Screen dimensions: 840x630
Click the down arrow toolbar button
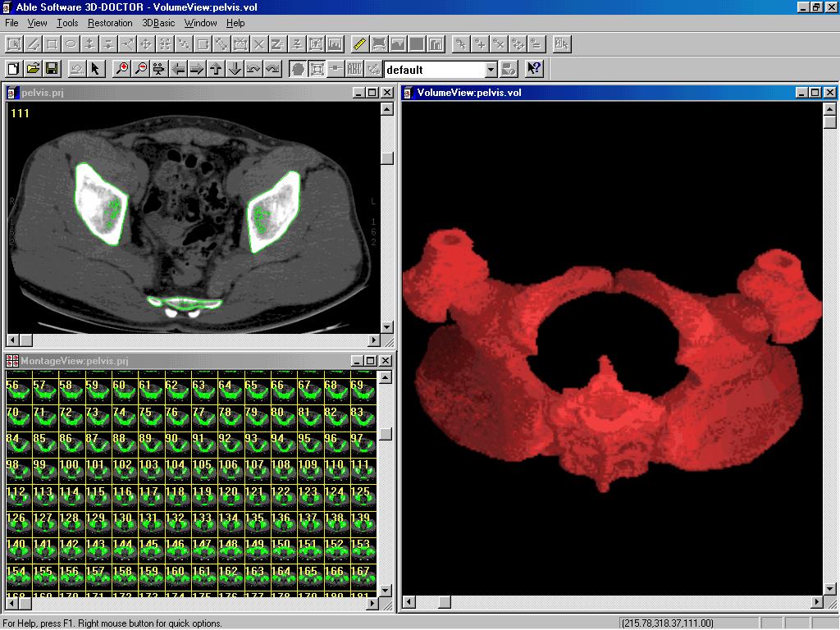pyautogui.click(x=235, y=69)
